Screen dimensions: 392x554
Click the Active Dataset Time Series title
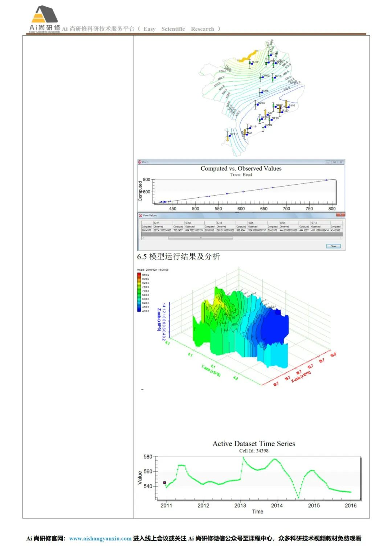(254, 443)
